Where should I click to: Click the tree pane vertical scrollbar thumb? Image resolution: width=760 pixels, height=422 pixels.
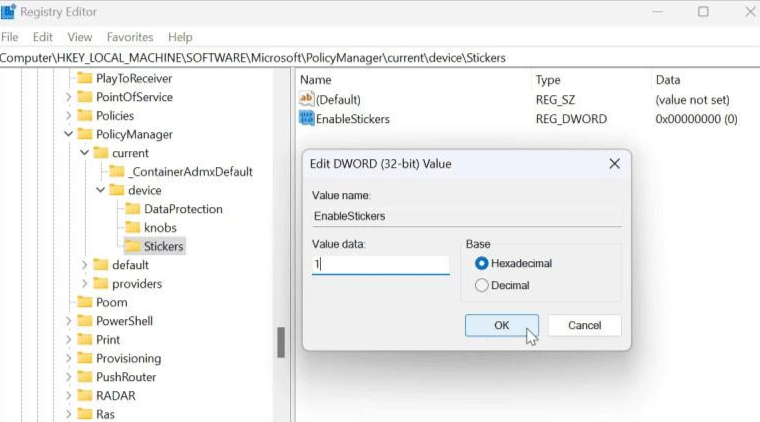(x=281, y=343)
